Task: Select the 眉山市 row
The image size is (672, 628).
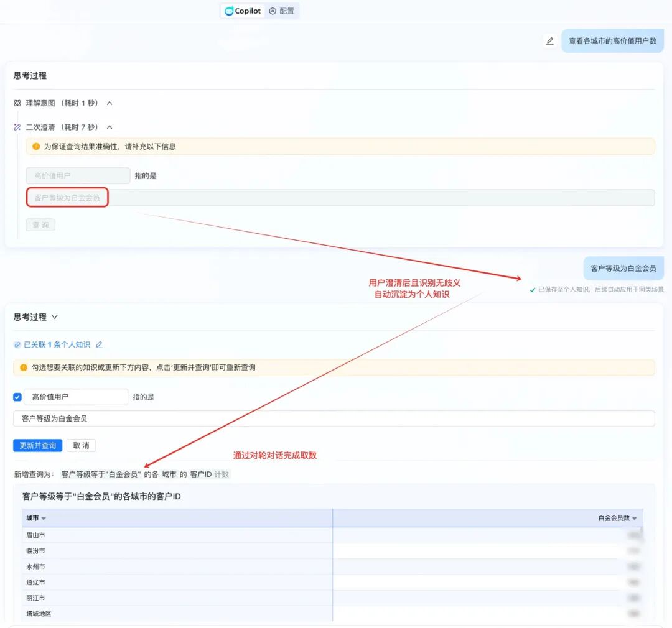Action: click(x=332, y=535)
